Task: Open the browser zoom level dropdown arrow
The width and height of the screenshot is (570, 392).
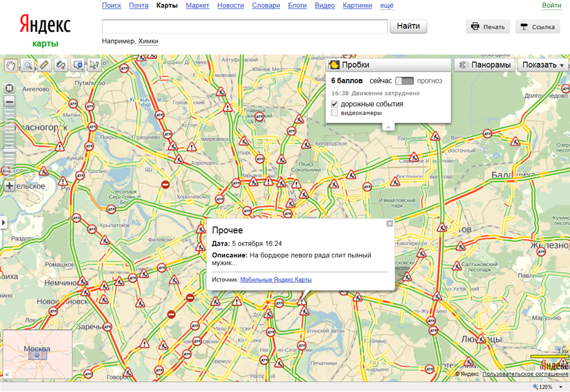Action: (x=561, y=387)
